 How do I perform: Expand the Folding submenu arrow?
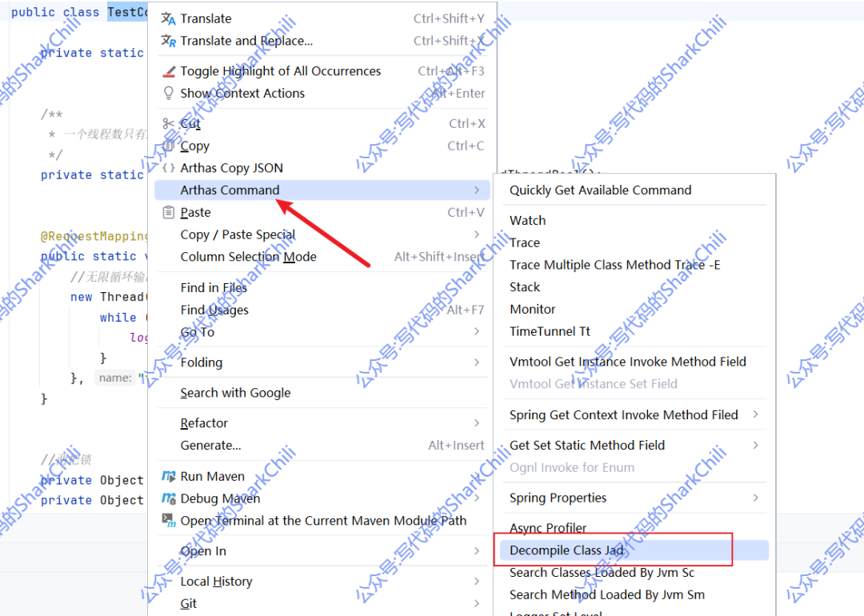[477, 362]
